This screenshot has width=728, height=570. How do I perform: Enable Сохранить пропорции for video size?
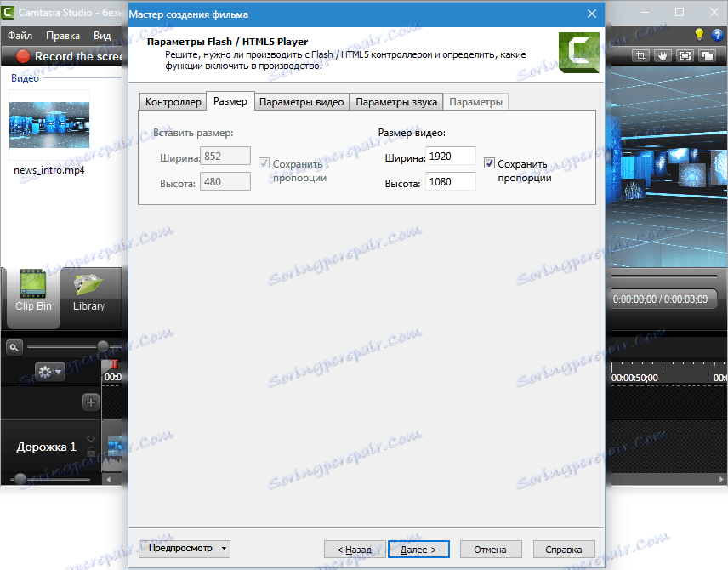pyautogui.click(x=490, y=162)
